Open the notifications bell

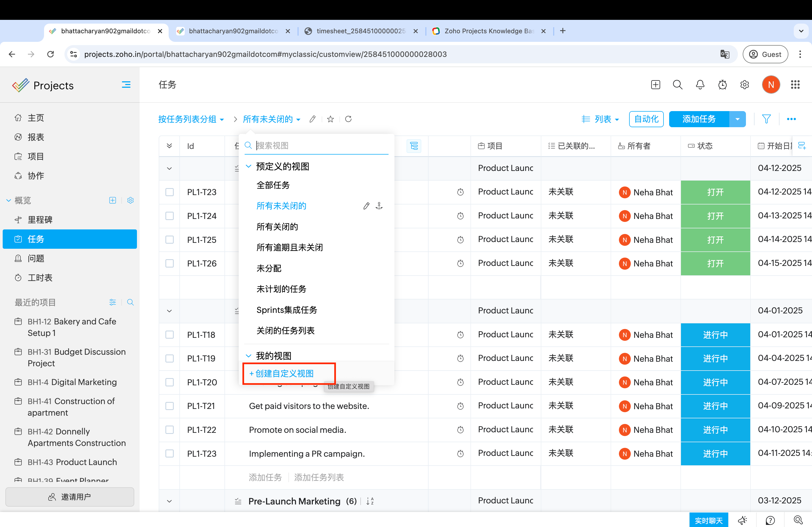click(700, 85)
